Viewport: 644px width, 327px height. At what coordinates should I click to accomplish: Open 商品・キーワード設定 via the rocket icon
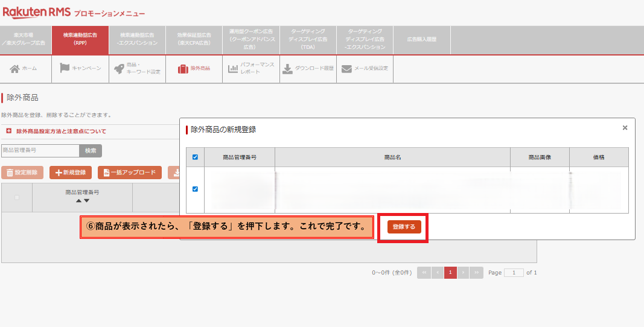point(120,68)
